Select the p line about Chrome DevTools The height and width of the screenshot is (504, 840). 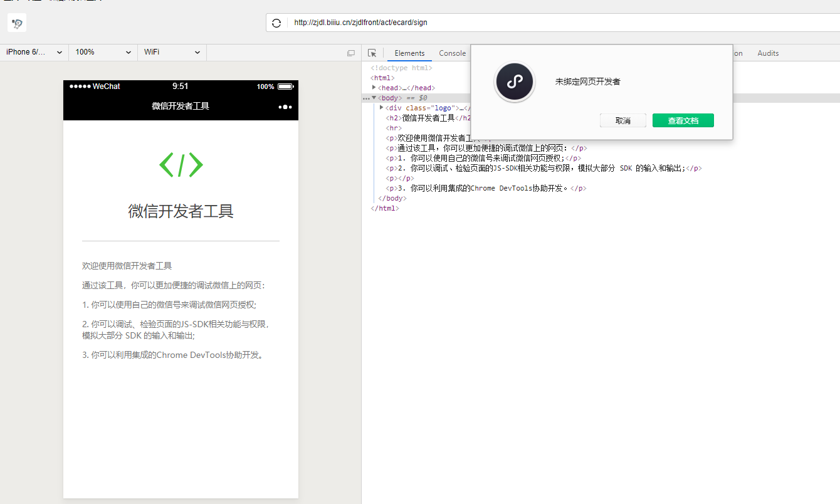coord(486,188)
